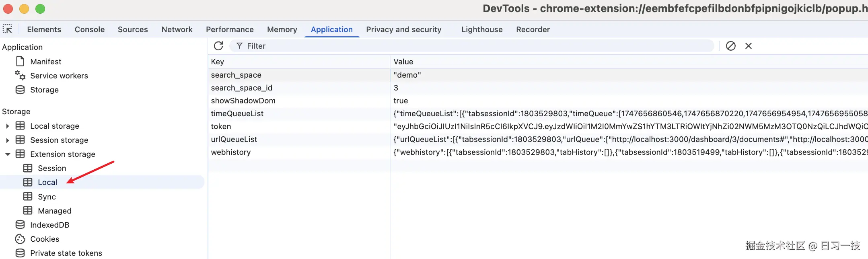The image size is (868, 259).
Task: Switch to the Console tab
Action: [90, 29]
